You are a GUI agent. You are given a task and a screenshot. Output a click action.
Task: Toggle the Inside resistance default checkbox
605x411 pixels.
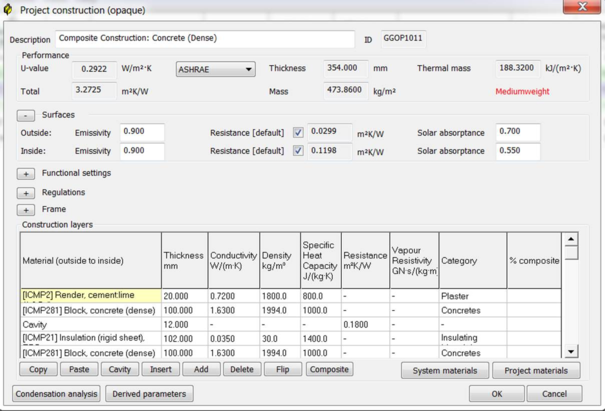pos(298,151)
